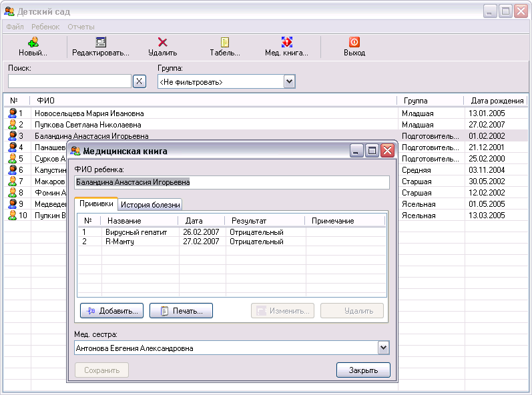
Task: Click the Сохранить button
Action: pos(101,370)
